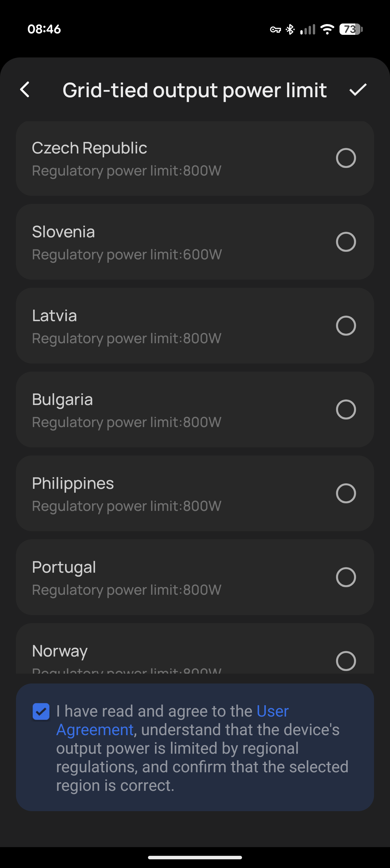
Task: Tap the VPN key status icon
Action: (x=275, y=30)
